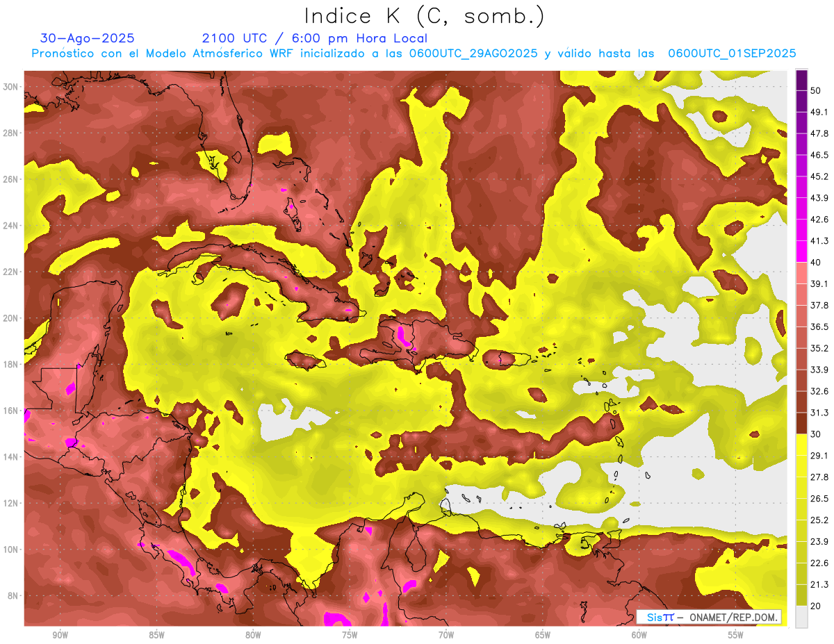This screenshot has width=834, height=644.
Task: Click the '12N' latitude label
Action: pos(10,503)
